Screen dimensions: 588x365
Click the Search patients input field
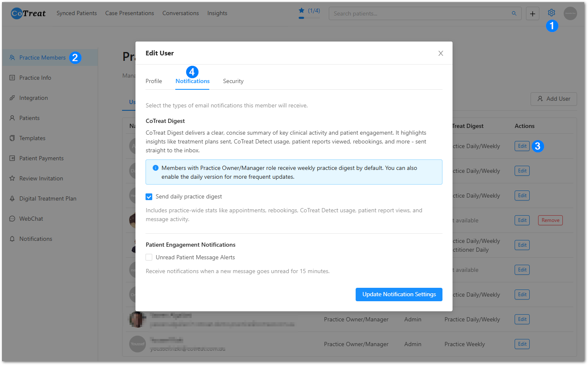pyautogui.click(x=419, y=13)
